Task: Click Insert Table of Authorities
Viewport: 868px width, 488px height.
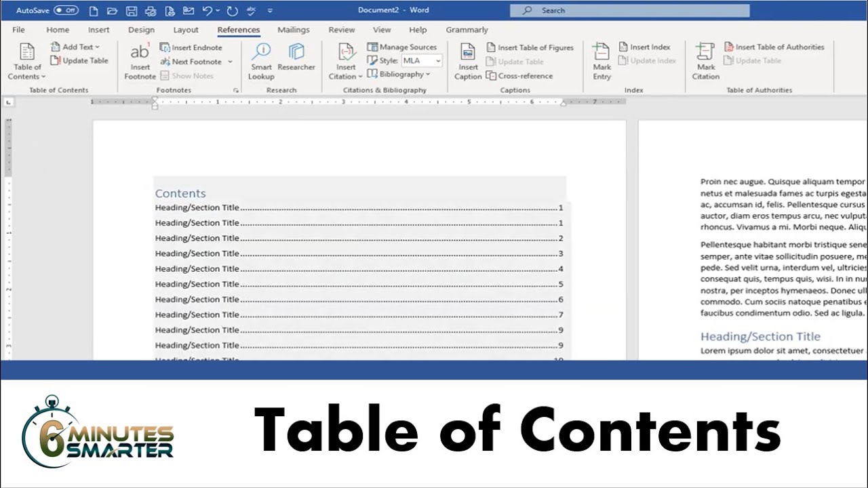Action: (x=774, y=47)
